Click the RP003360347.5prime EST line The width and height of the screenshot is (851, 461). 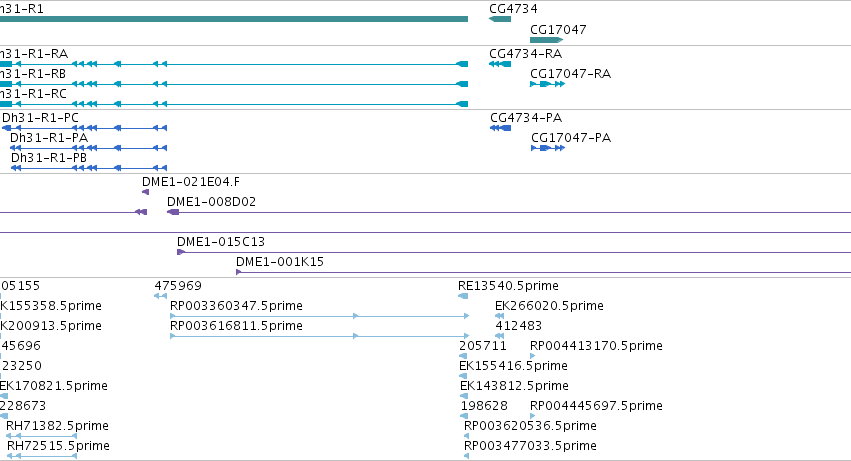tap(320, 316)
